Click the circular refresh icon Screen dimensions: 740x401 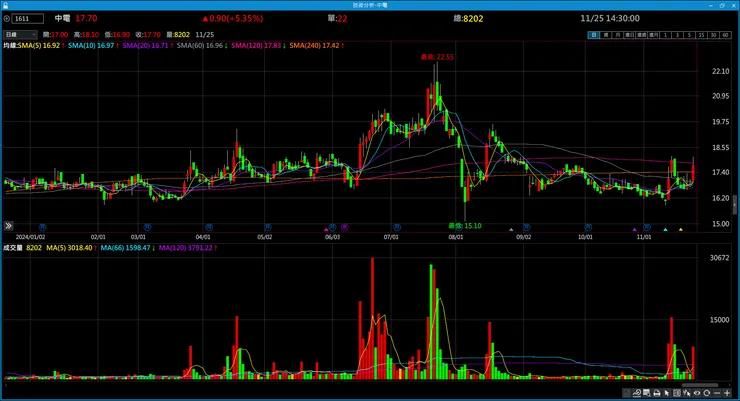click(706, 393)
